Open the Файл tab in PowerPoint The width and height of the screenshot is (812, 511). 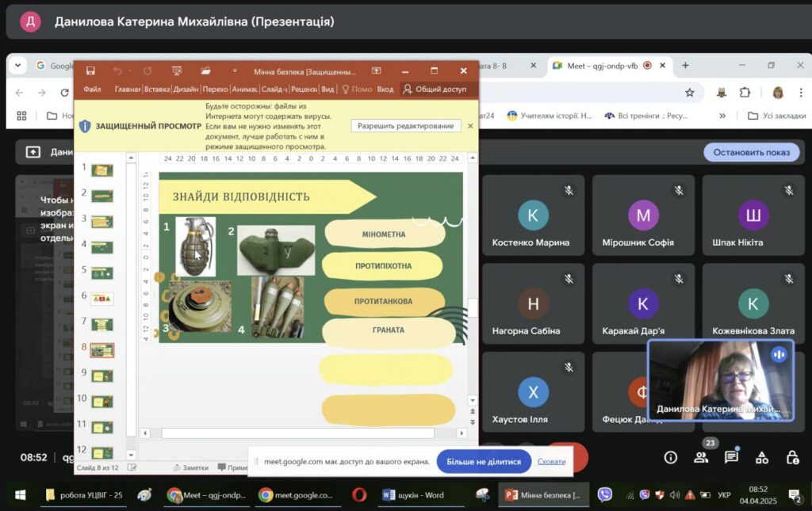[x=92, y=89]
